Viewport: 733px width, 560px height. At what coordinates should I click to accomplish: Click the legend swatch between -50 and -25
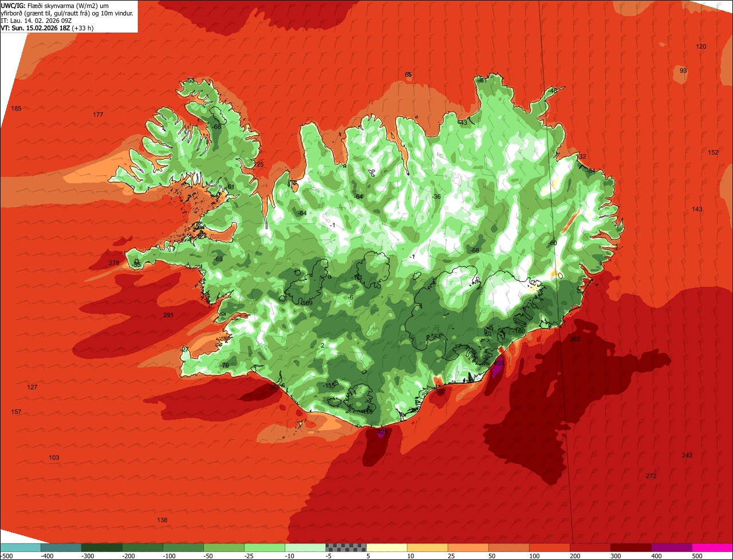pyautogui.click(x=224, y=547)
